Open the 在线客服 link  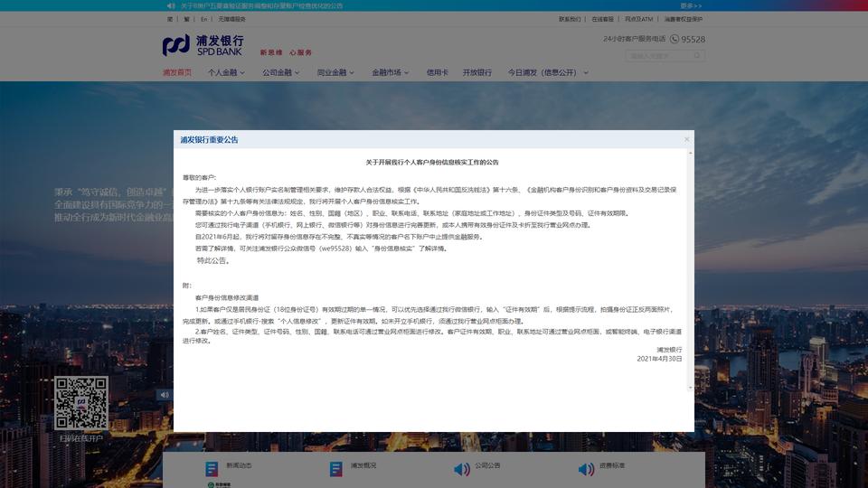click(x=602, y=19)
